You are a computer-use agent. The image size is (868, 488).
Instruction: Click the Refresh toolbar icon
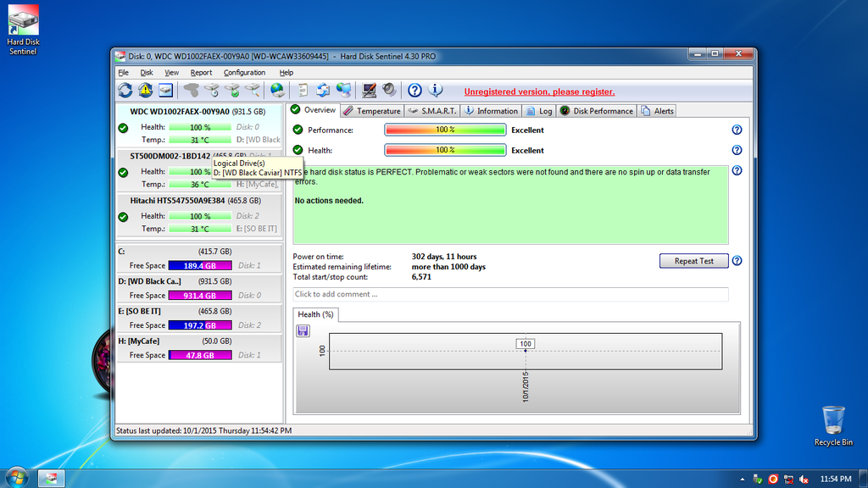[125, 90]
